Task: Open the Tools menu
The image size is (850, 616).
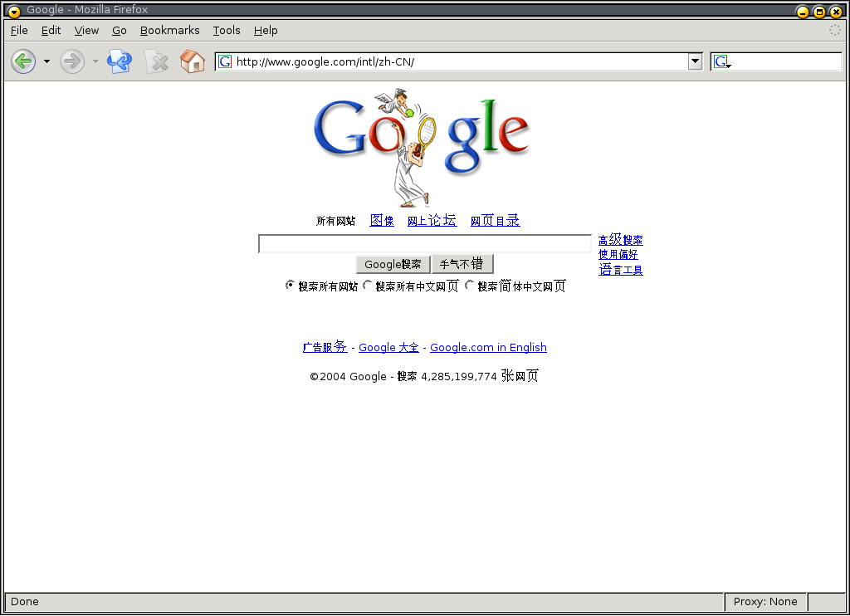Action: coord(227,31)
